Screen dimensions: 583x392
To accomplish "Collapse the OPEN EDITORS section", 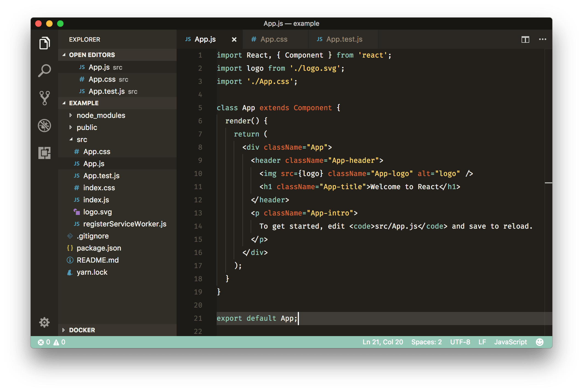I will (x=92, y=55).
